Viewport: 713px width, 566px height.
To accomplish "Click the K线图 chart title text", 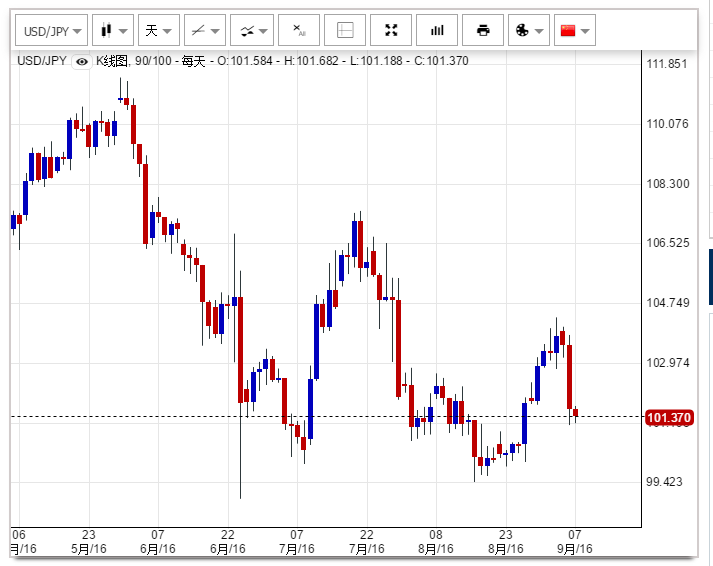I will (112, 61).
